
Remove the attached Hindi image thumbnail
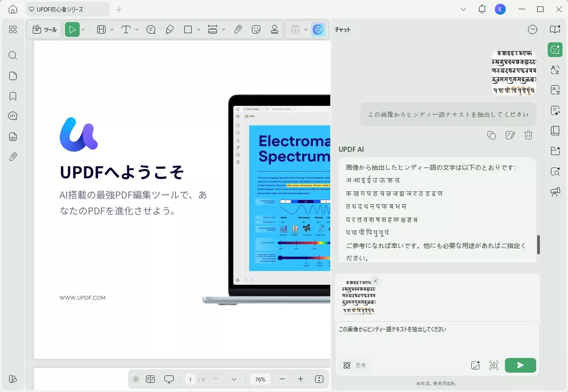click(375, 281)
